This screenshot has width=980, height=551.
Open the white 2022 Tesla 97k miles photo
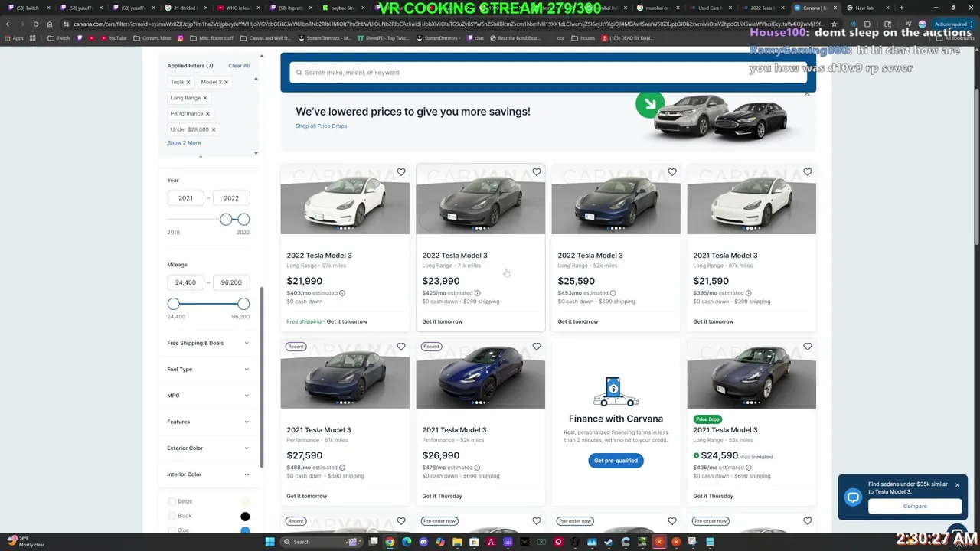pyautogui.click(x=345, y=199)
